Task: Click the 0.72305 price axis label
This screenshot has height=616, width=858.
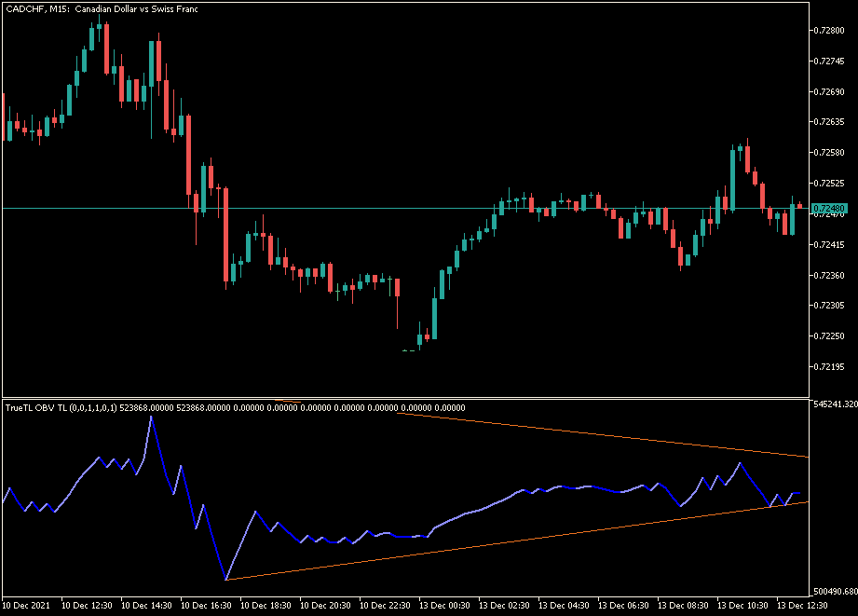Action: pos(829,306)
